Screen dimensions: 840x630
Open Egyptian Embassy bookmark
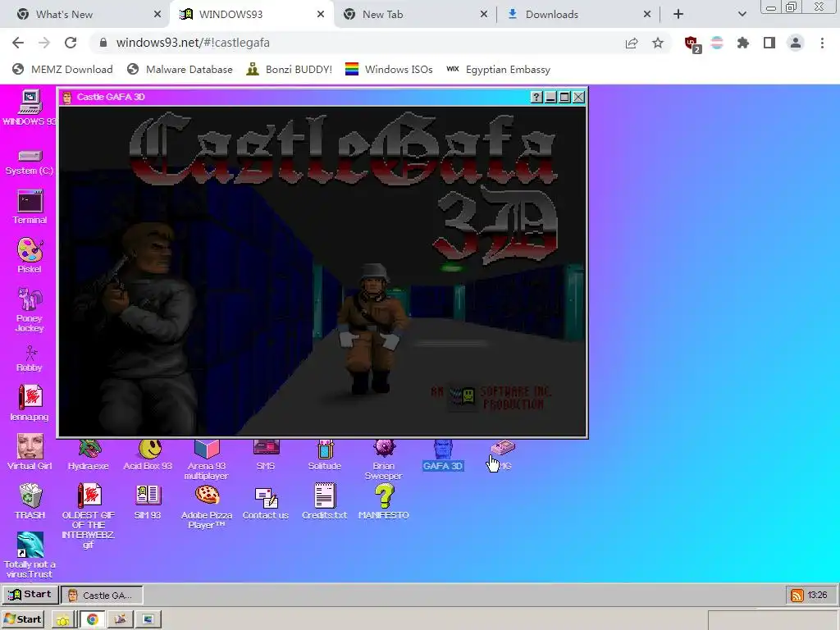pos(498,70)
